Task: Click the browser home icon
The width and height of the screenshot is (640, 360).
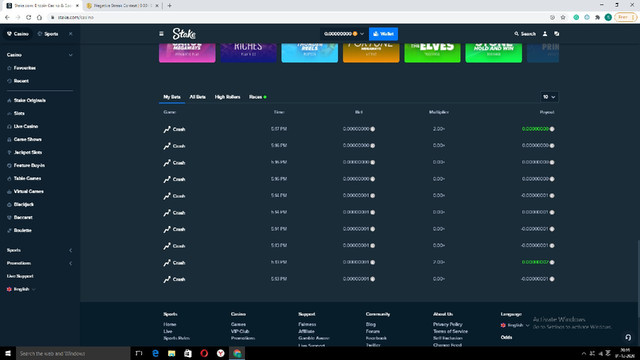Action: 39,17
